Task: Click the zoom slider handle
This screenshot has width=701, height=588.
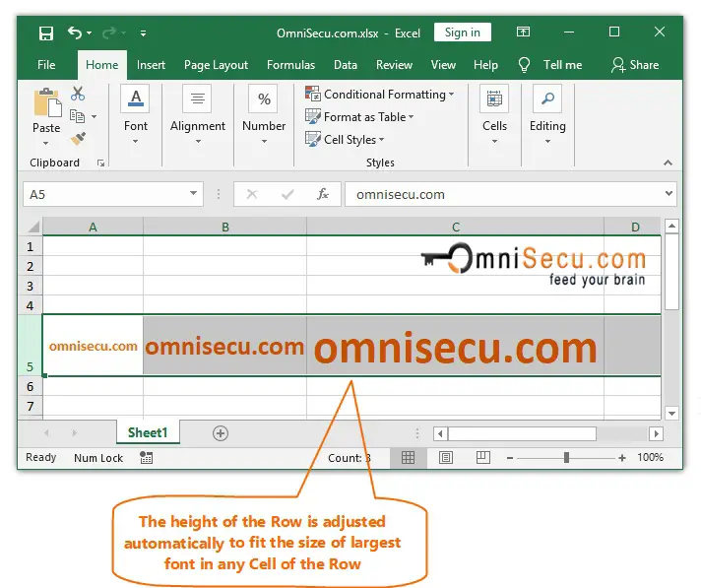Action: (x=566, y=457)
